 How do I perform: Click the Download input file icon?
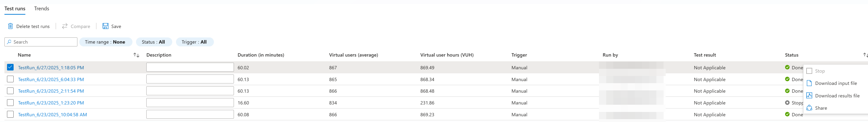(809, 83)
